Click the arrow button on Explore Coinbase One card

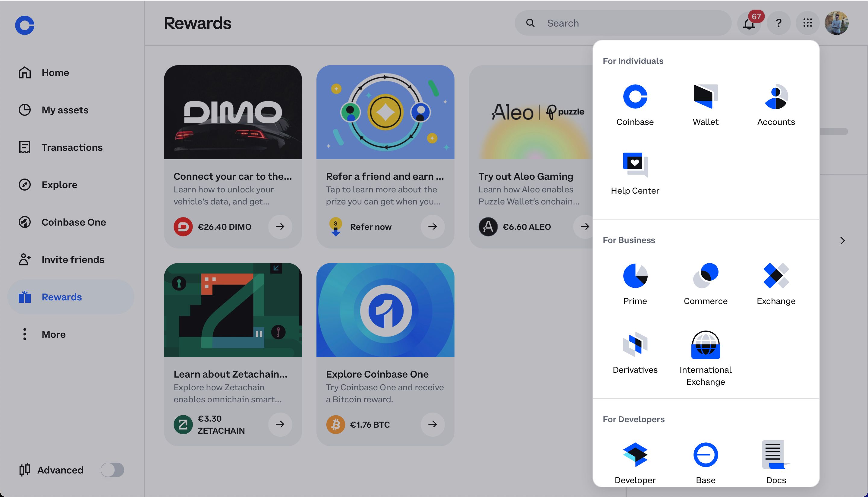(432, 424)
